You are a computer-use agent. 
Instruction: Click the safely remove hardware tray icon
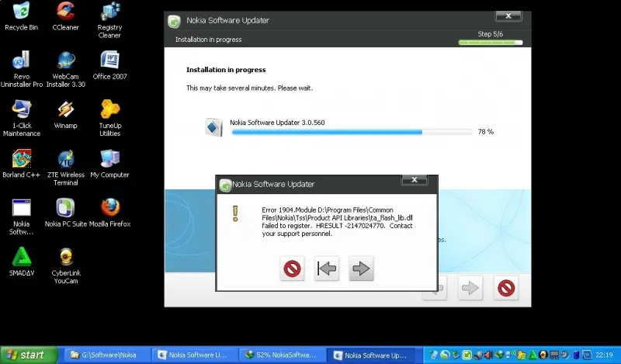click(x=455, y=355)
